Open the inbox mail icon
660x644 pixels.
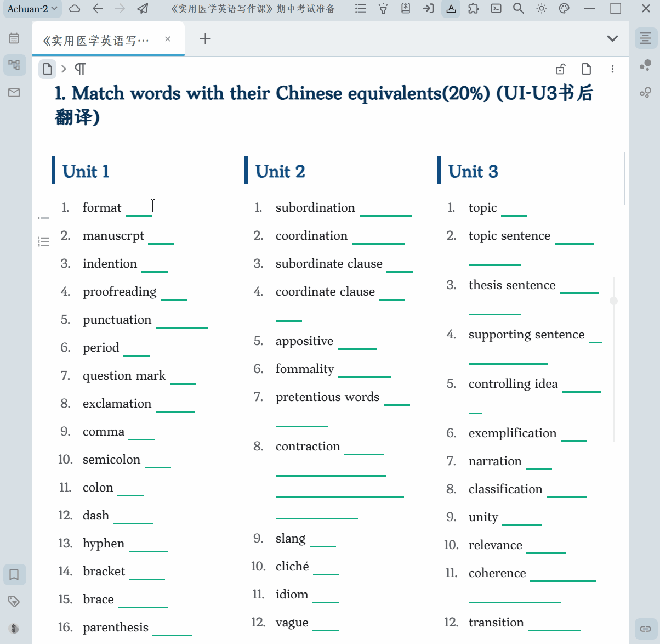pos(14,93)
